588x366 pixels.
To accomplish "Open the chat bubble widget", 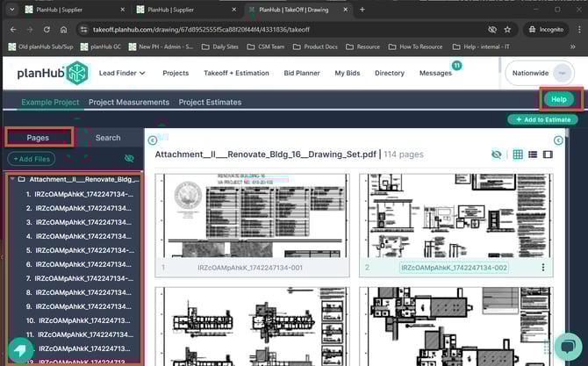I will click(x=566, y=345).
